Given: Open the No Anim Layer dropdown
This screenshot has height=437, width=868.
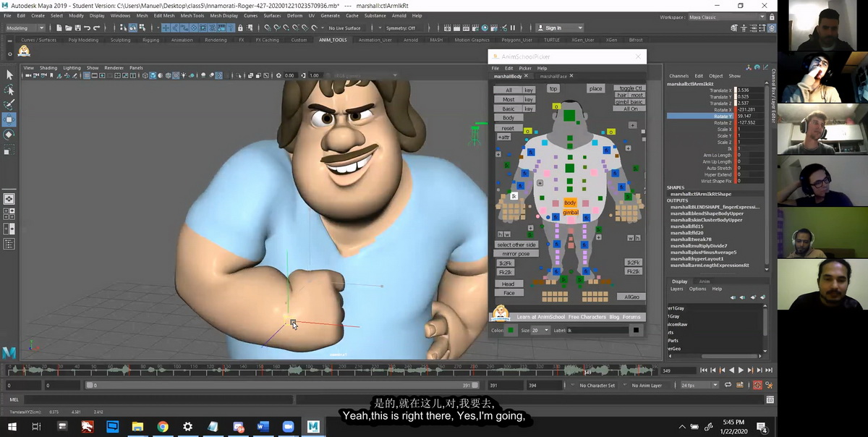Looking at the screenshot, I should (650, 386).
